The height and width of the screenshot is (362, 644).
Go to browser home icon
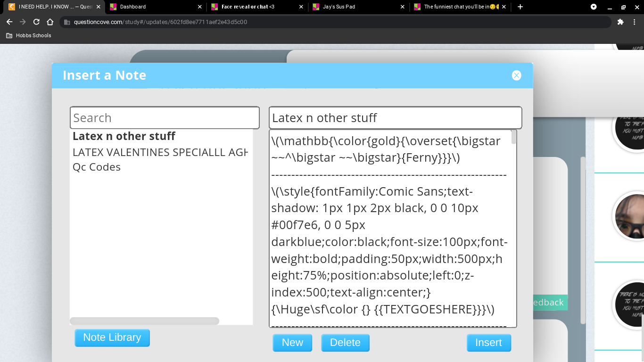coord(50,22)
